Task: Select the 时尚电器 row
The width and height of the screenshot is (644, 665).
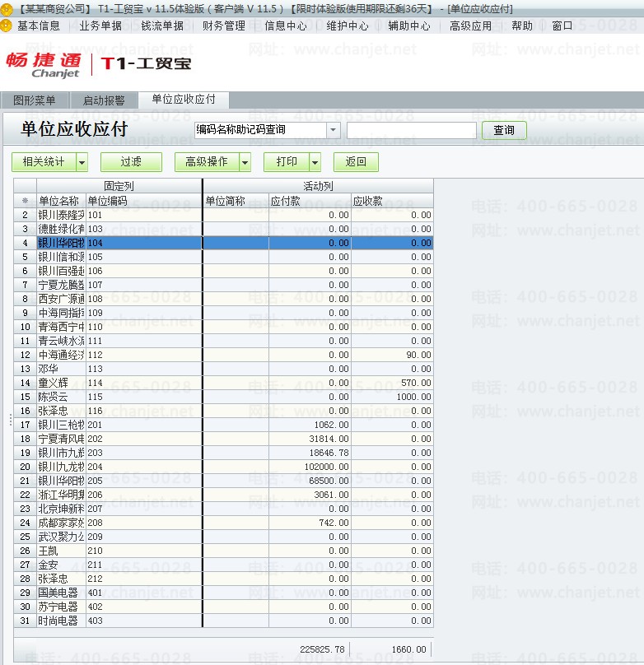Action: 223,621
